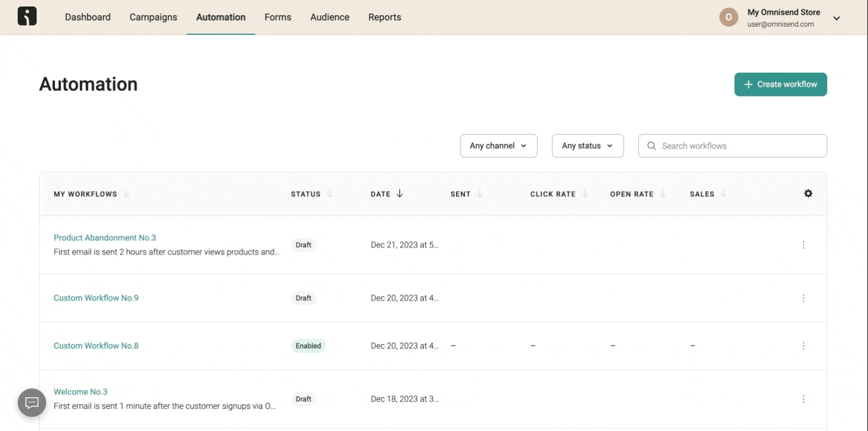Open the kebab menu for Product Abandonment No.3

[x=803, y=244]
